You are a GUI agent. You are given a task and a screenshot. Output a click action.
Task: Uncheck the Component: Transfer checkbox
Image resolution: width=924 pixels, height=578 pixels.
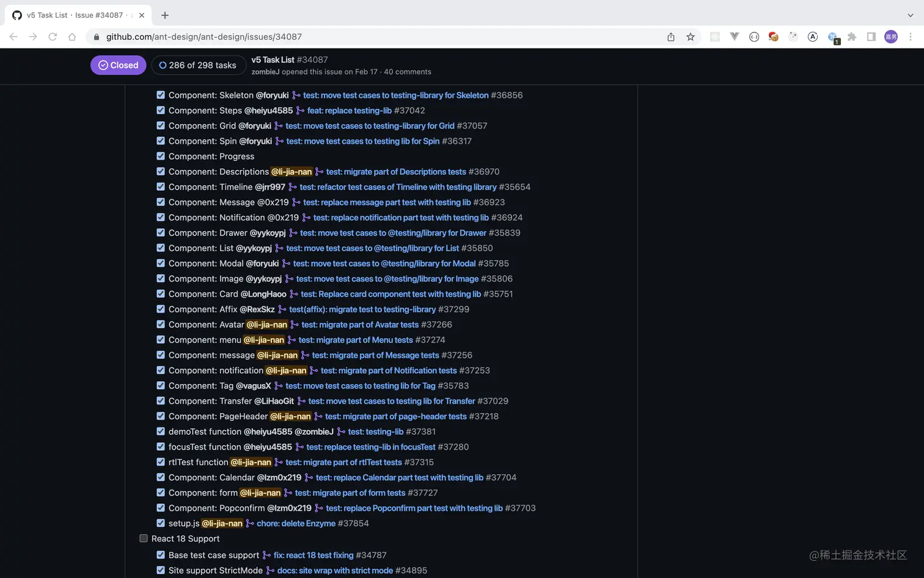(x=161, y=401)
